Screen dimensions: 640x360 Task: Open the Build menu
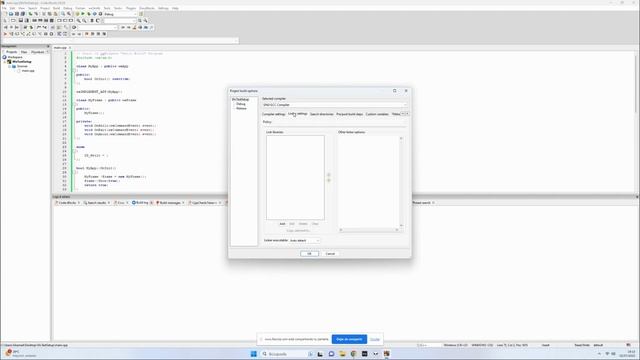(56, 8)
